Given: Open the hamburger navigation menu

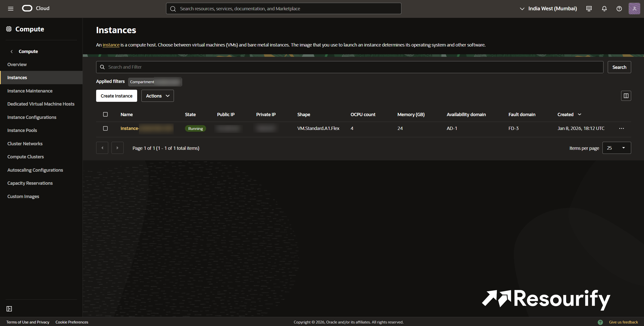Looking at the screenshot, I should (11, 9).
